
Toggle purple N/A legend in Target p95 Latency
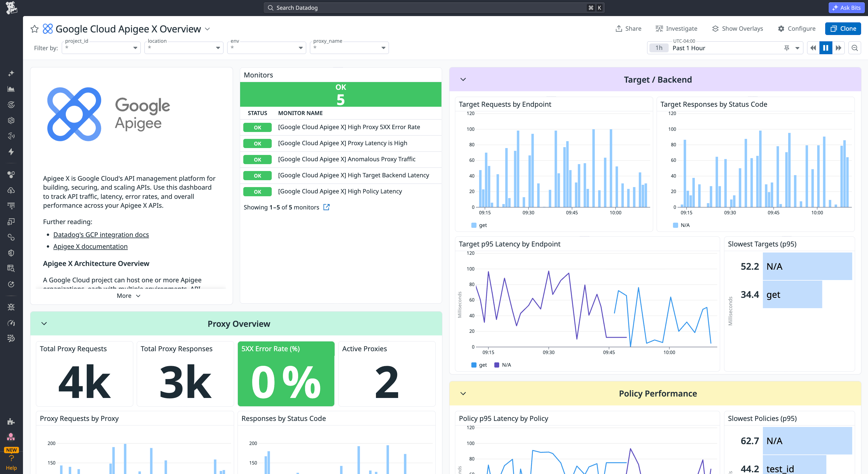[x=503, y=365]
